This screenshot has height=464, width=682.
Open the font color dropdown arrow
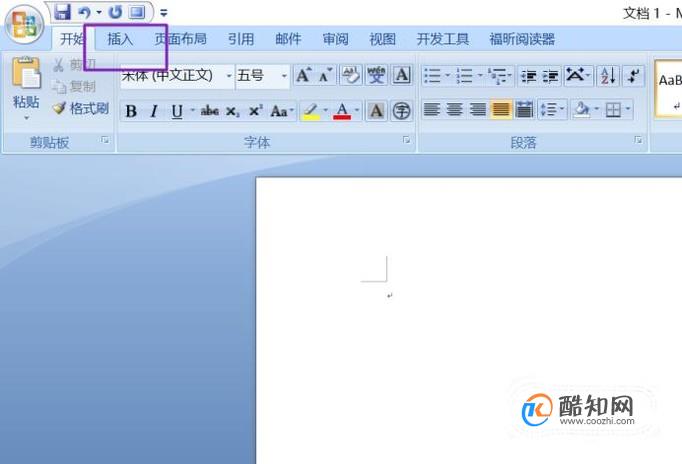click(x=357, y=110)
